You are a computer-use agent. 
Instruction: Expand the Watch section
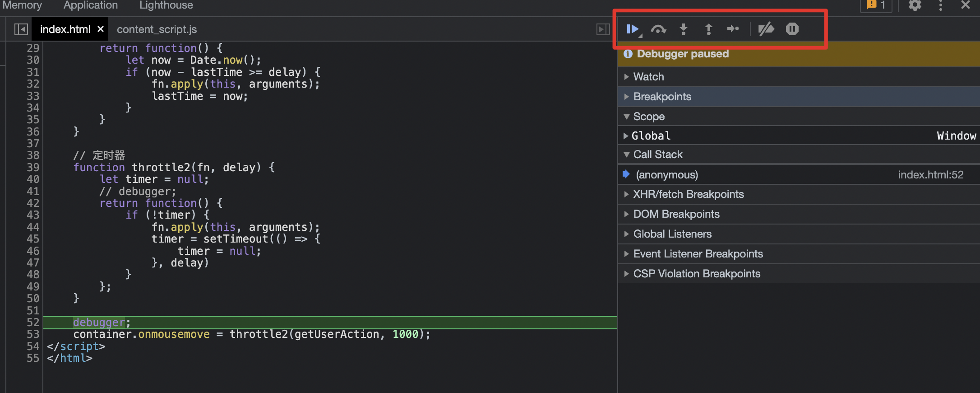[x=799, y=77]
